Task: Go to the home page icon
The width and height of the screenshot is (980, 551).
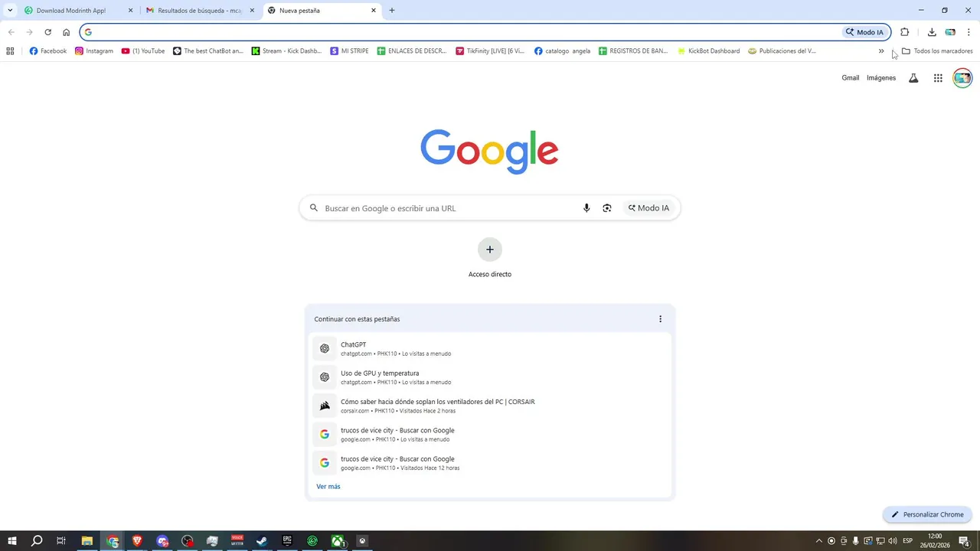Action: point(67,32)
